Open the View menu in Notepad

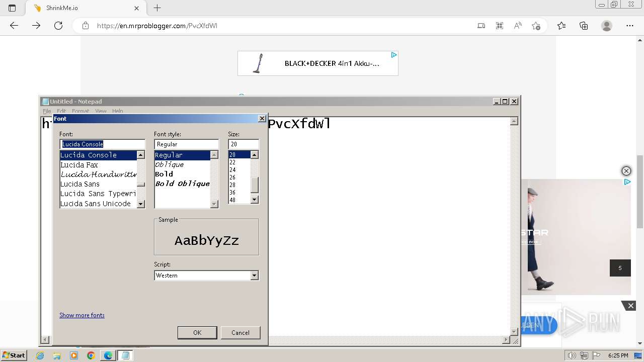(x=101, y=111)
